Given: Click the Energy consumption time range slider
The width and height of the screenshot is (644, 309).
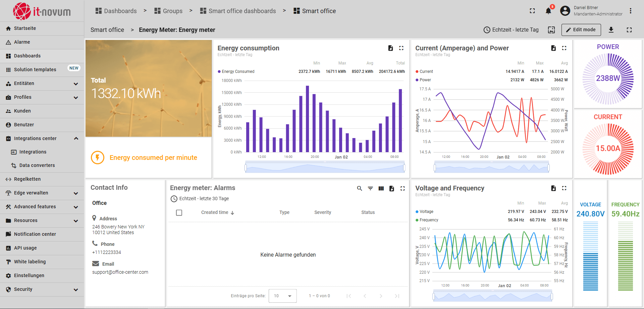Looking at the screenshot, I should (x=325, y=167).
